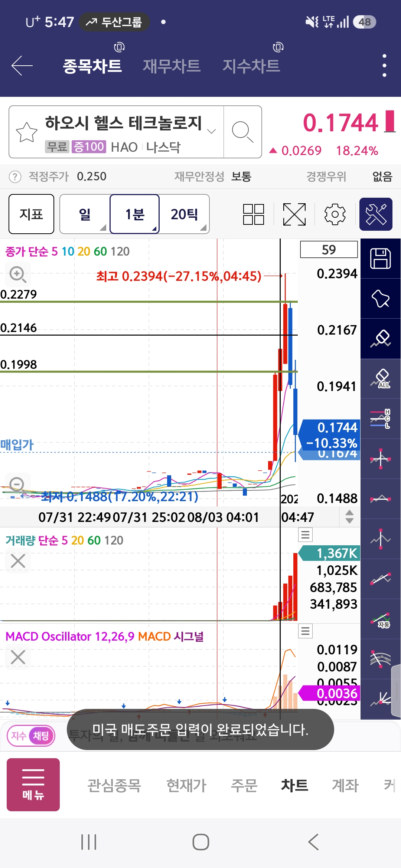Select the 일 period dropdown
This screenshot has height=868, width=401.
click(x=85, y=214)
